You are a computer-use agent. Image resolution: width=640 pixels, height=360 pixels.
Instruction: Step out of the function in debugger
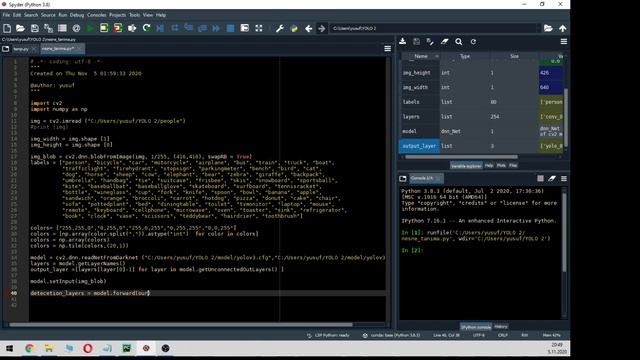[x=202, y=28]
